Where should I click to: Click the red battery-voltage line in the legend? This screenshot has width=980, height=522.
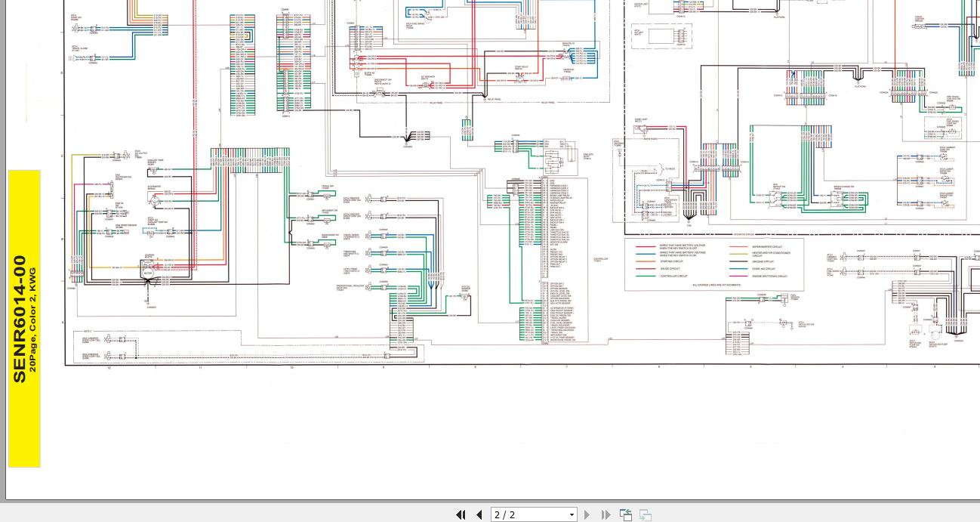646,246
